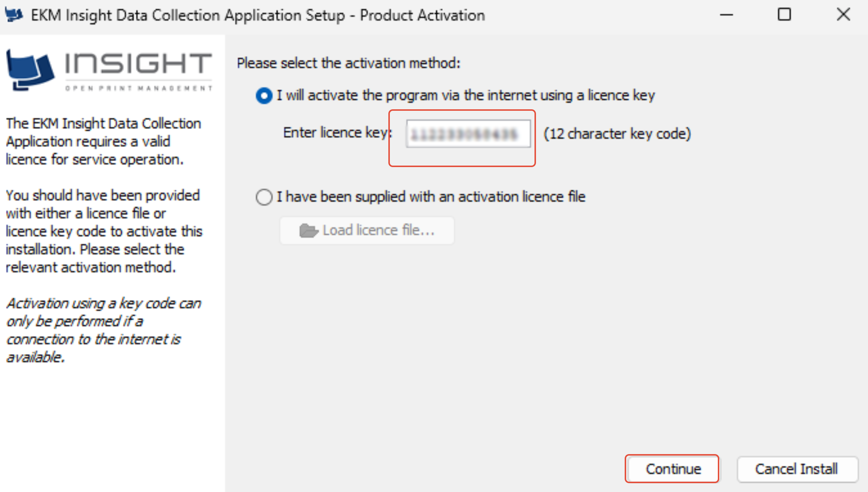Choose the activation licence file radio option
Viewport: 868px width, 492px height.
click(264, 197)
